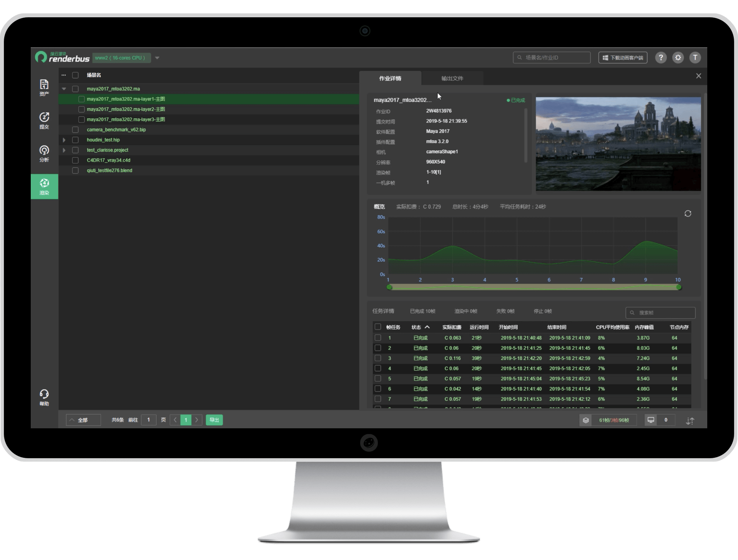
Task: Toggle the select-all scenes checkbox
Action: click(x=75, y=75)
